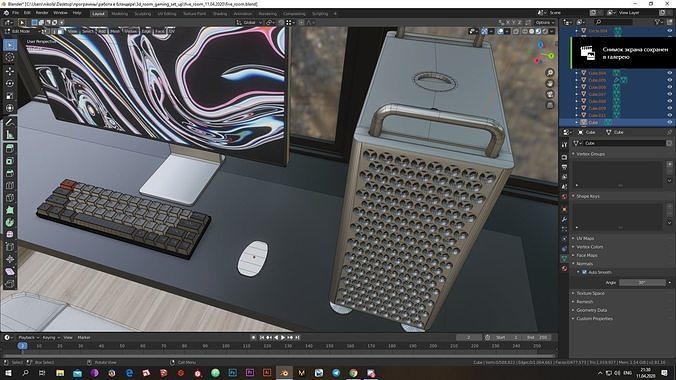Screen dimensions: 676x380
Task: Click the End frame 250 field
Action: pos(536,338)
